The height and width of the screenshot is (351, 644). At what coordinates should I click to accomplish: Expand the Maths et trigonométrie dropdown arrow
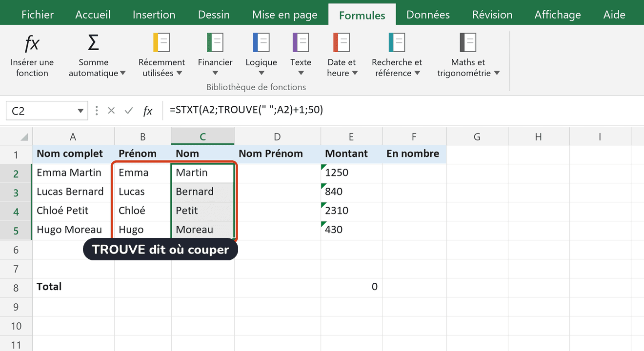point(497,73)
